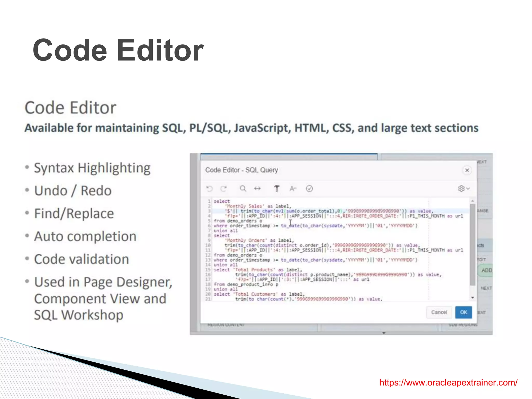Click 'from demo_product_info p' on line 18
This screenshot has height=399, width=532.
pyautogui.click(x=246, y=284)
